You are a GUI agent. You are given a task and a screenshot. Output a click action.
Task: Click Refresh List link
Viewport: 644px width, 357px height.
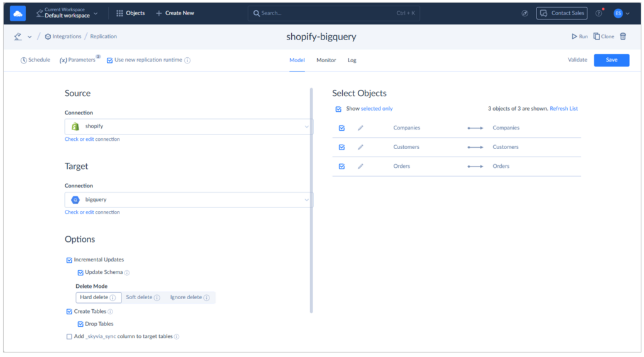563,109
